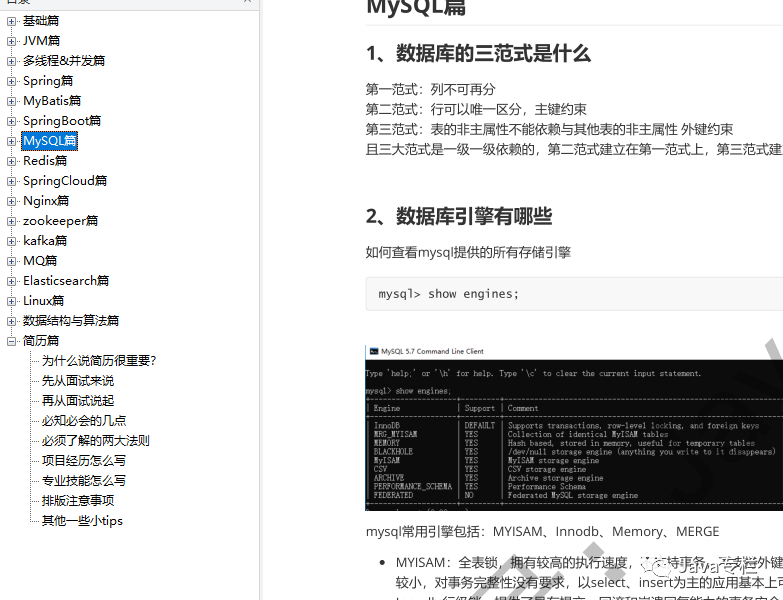Viewport: 783px width, 600px height.
Task: Click the line starting 第三范式：表的非主属性
Action: click(x=549, y=129)
